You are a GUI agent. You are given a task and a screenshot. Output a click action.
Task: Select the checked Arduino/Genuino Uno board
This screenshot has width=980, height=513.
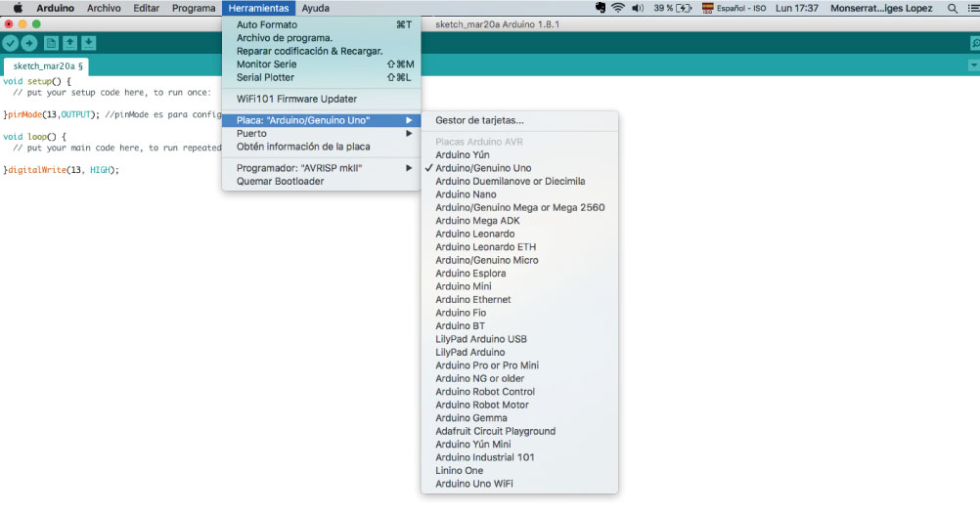tap(519, 168)
